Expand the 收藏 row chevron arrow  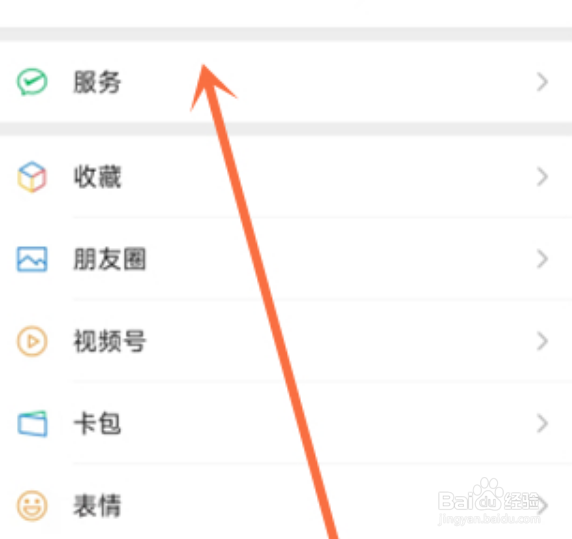(x=542, y=177)
